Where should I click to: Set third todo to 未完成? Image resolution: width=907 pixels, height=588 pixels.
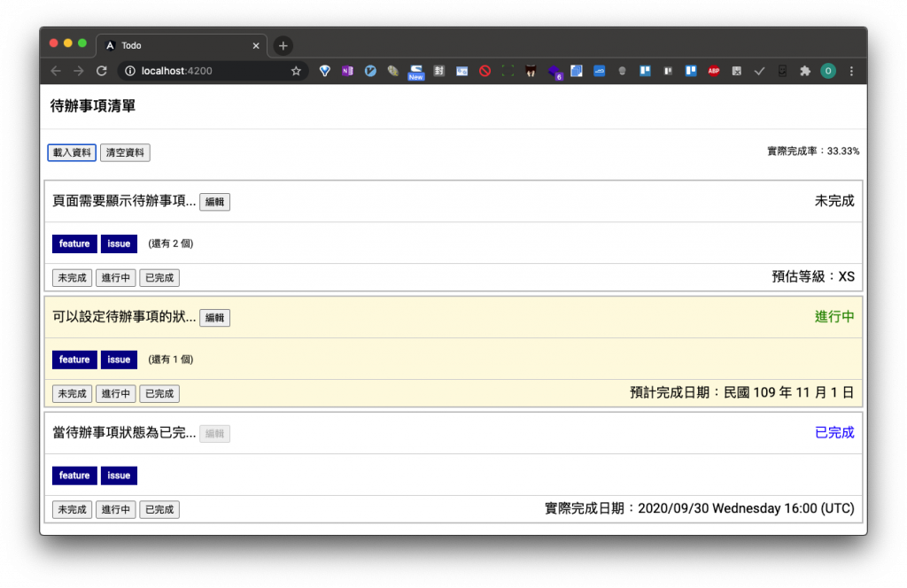click(x=72, y=509)
